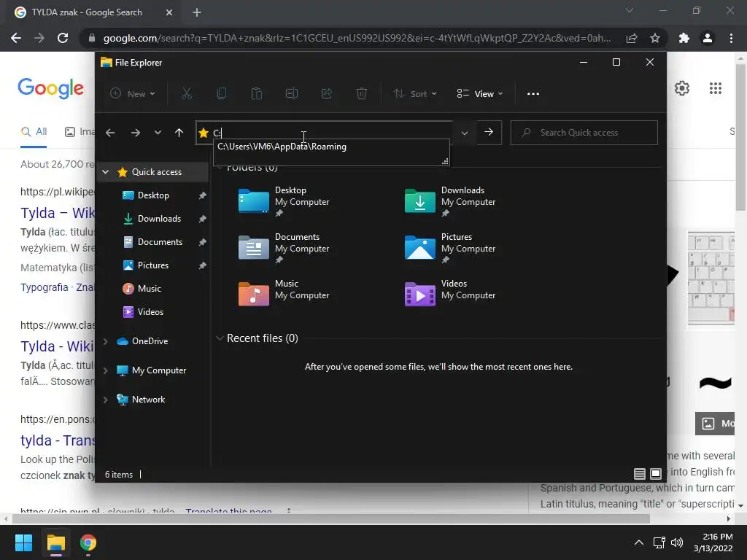Open the Typografia sublink in Google results
The height and width of the screenshot is (560, 747).
[x=44, y=287]
